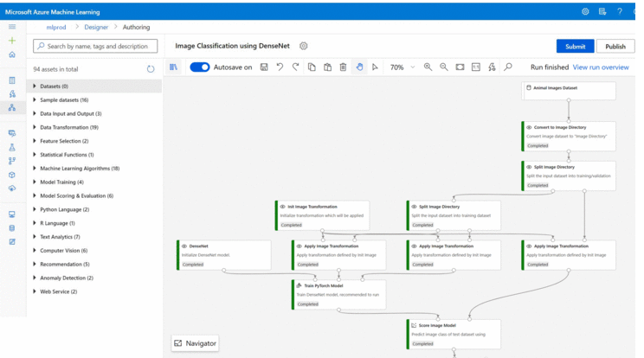644x358 pixels.
Task: Refresh the asset list
Action: tap(151, 69)
